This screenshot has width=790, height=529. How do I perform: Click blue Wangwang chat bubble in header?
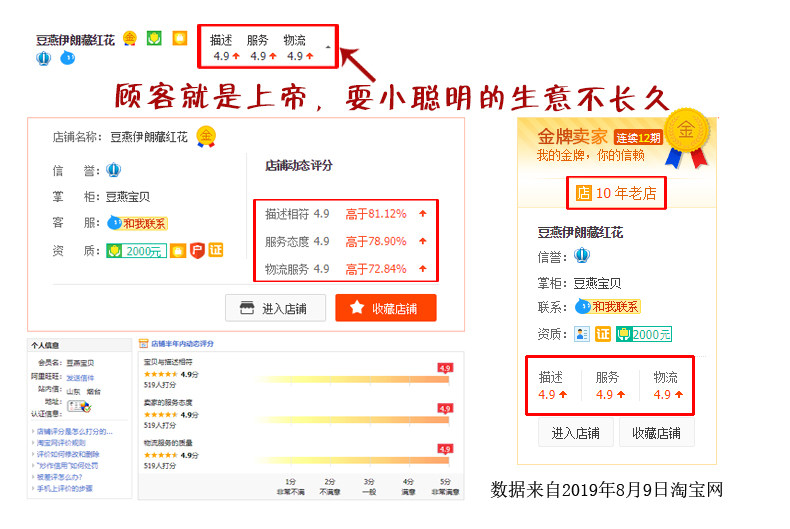point(68,58)
